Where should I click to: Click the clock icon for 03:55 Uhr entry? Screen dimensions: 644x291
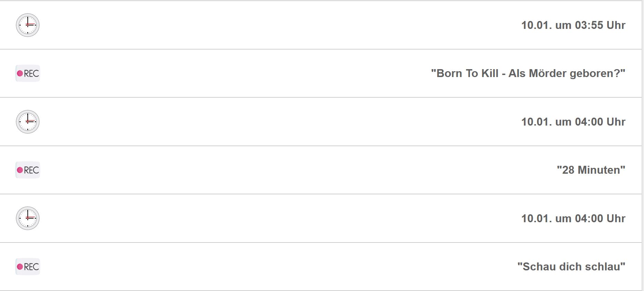click(28, 25)
